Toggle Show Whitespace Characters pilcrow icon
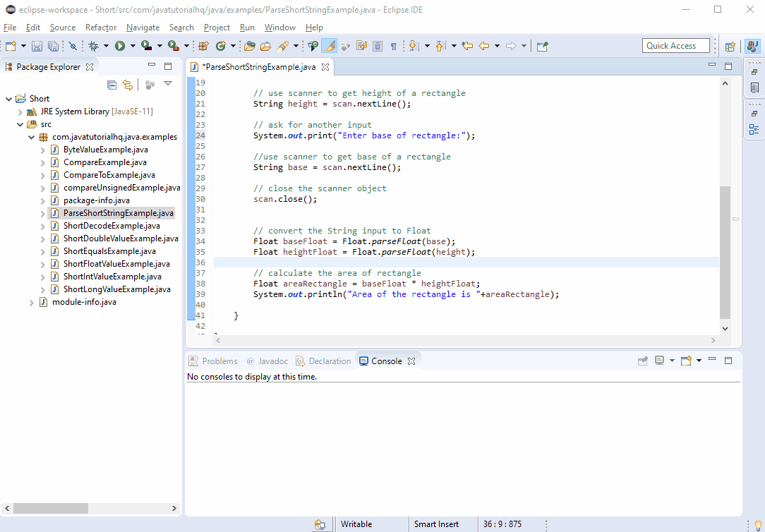Screen dimensions: 765x532 (x=393, y=46)
